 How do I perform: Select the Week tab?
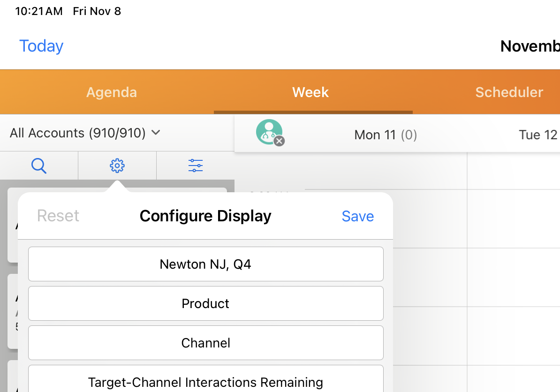[310, 92]
